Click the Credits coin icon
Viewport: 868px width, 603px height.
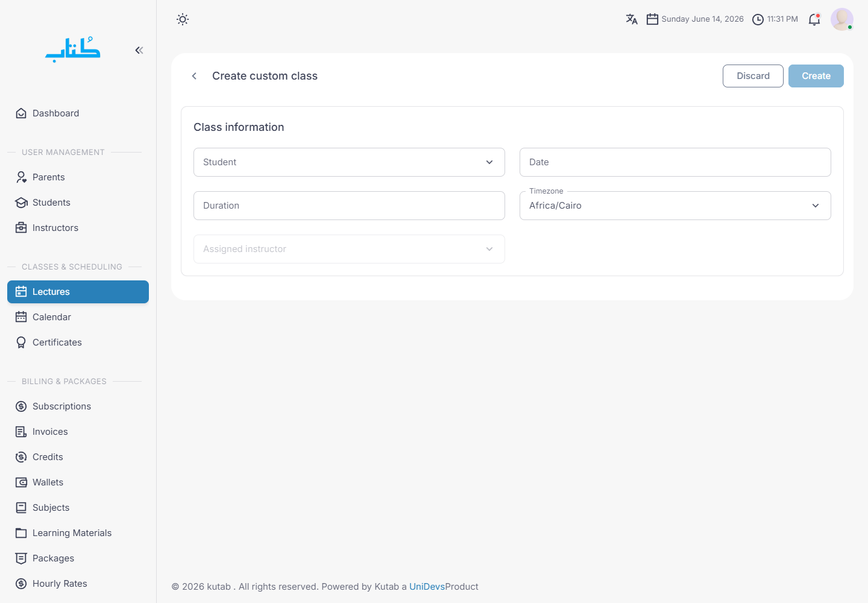pyautogui.click(x=21, y=457)
